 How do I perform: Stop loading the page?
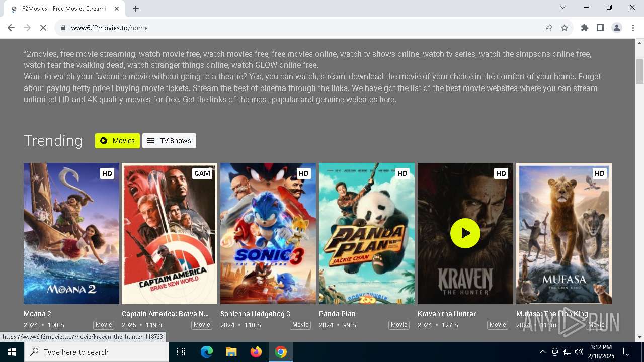43,28
